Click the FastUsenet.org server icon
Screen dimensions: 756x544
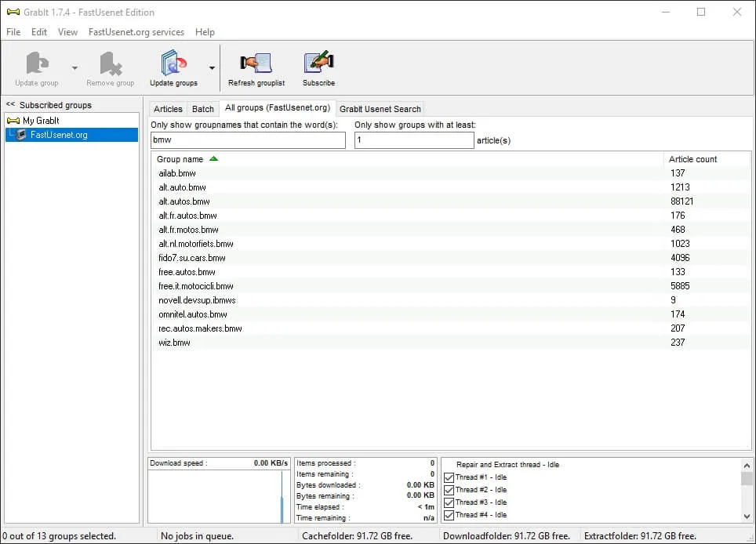(21, 135)
